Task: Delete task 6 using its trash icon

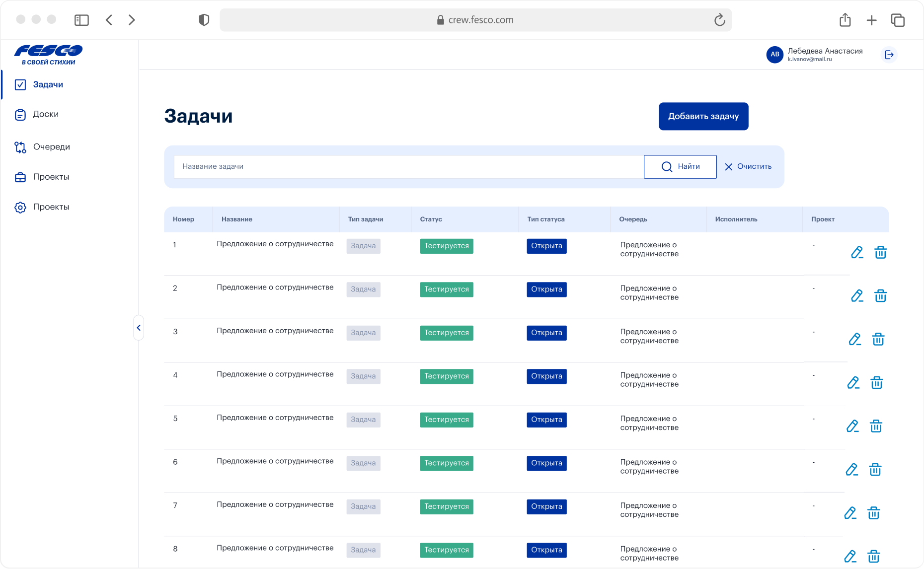Action: click(875, 469)
